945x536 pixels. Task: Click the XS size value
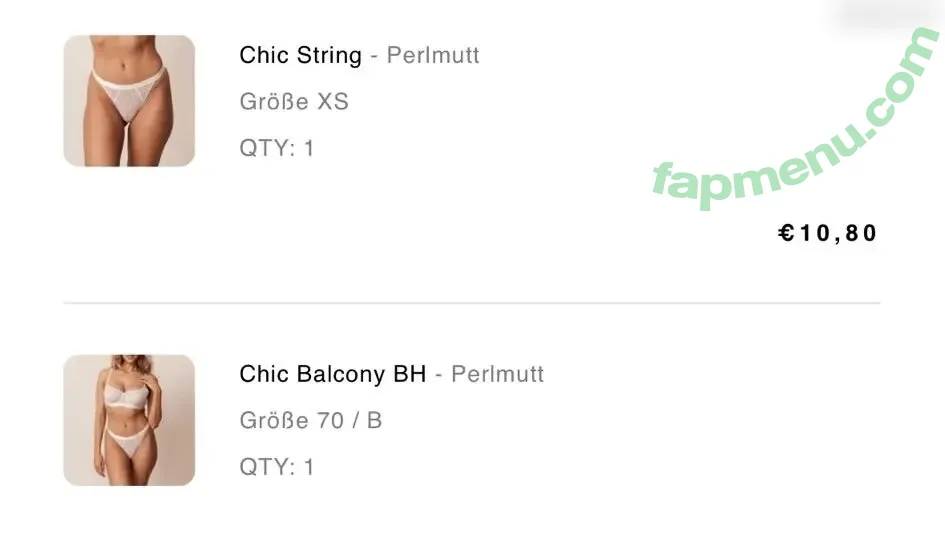pos(333,101)
